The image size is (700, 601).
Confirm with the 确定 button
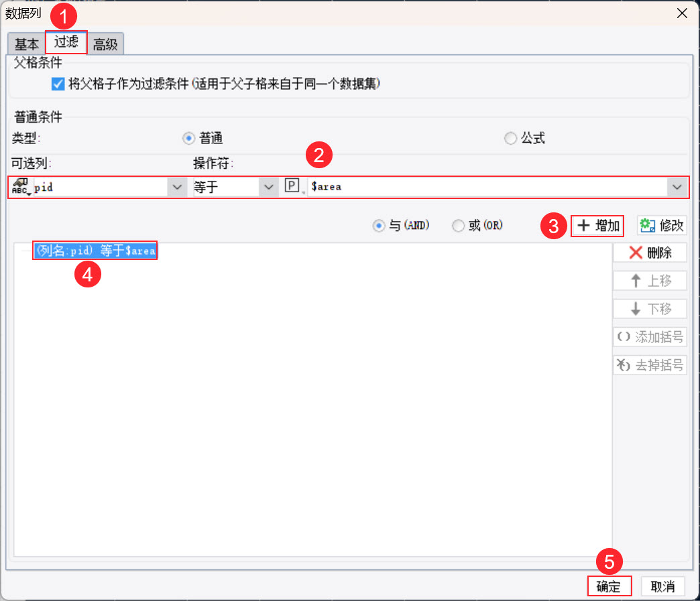609,586
